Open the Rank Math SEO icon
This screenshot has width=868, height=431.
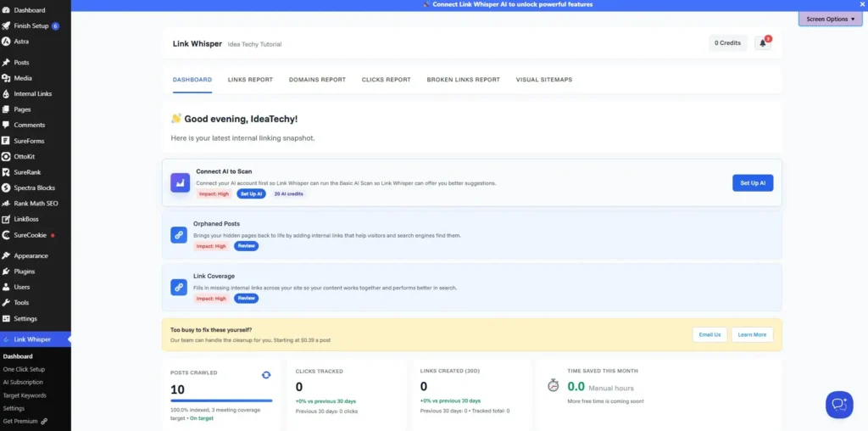click(x=6, y=204)
